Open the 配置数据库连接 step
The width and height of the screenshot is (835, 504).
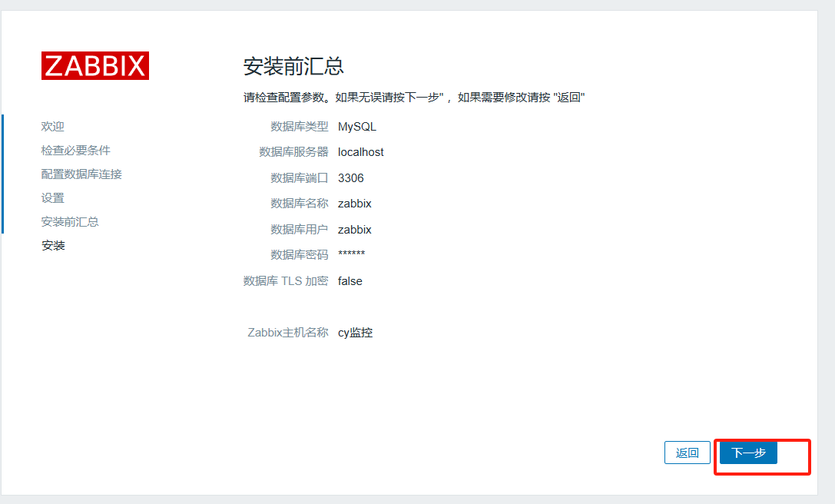[81, 174]
